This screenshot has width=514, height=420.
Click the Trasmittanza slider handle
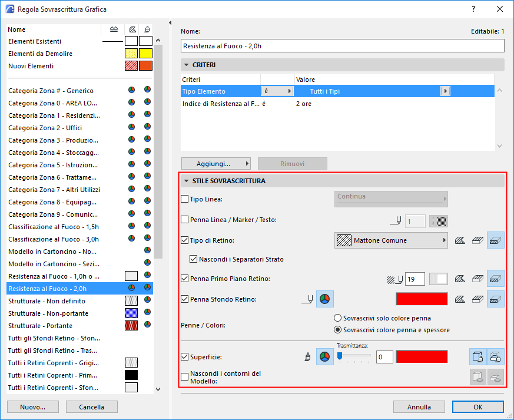340,356
